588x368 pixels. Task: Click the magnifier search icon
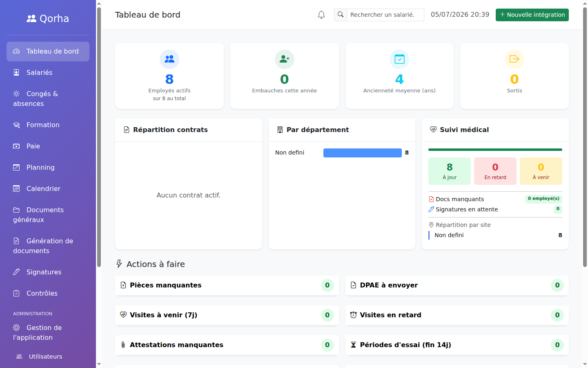(341, 15)
